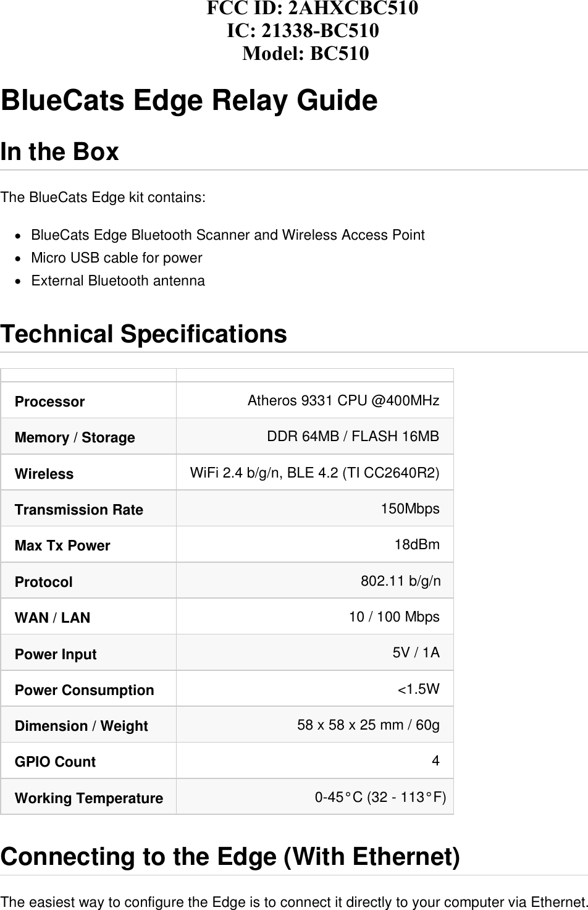Click the Processor row label
The image size is (588, 910).
49,402
